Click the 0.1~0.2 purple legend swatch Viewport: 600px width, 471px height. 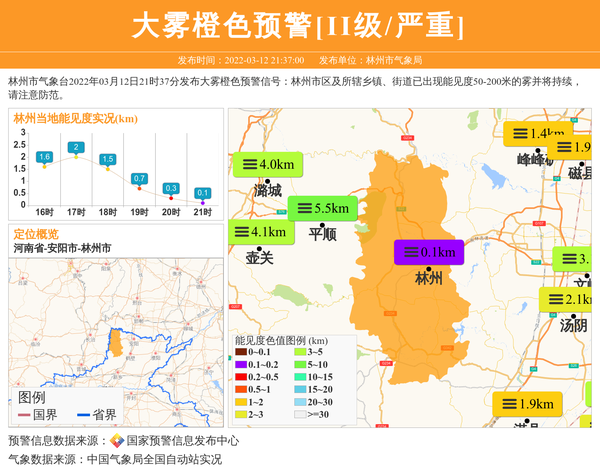(241, 365)
